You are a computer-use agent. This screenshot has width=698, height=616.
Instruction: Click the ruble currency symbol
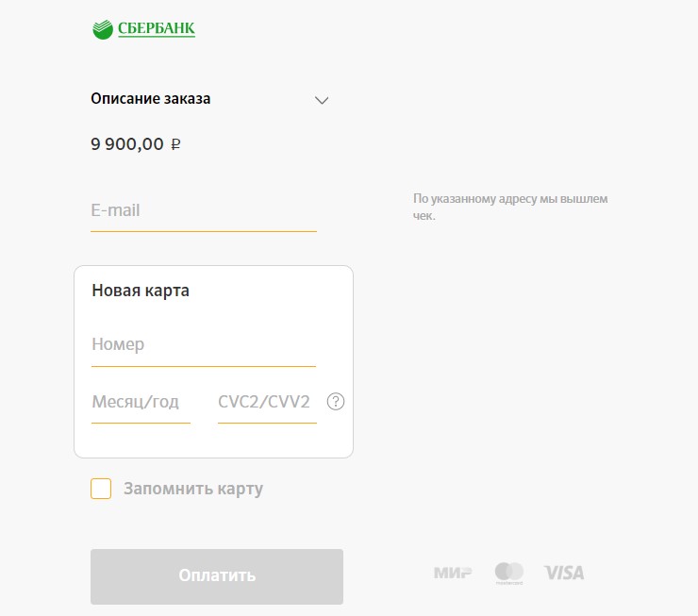tap(175, 144)
